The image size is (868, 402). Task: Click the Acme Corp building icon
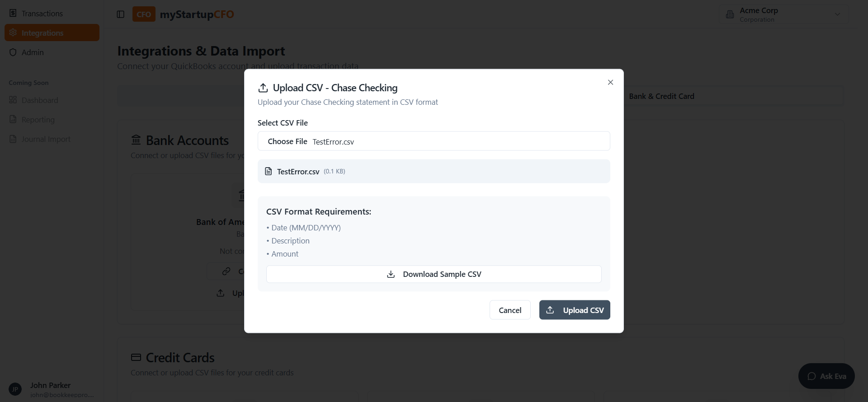coord(730,14)
